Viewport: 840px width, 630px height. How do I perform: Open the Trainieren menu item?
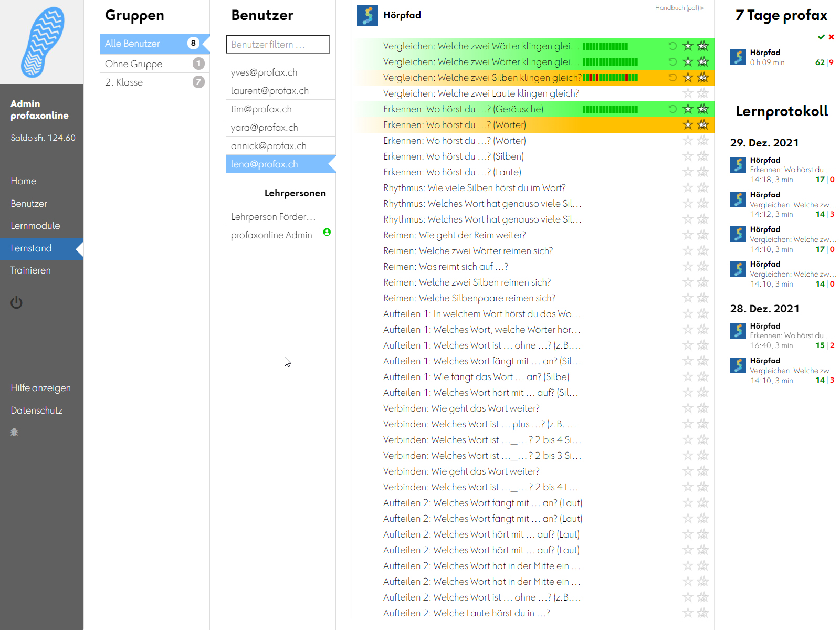30,270
